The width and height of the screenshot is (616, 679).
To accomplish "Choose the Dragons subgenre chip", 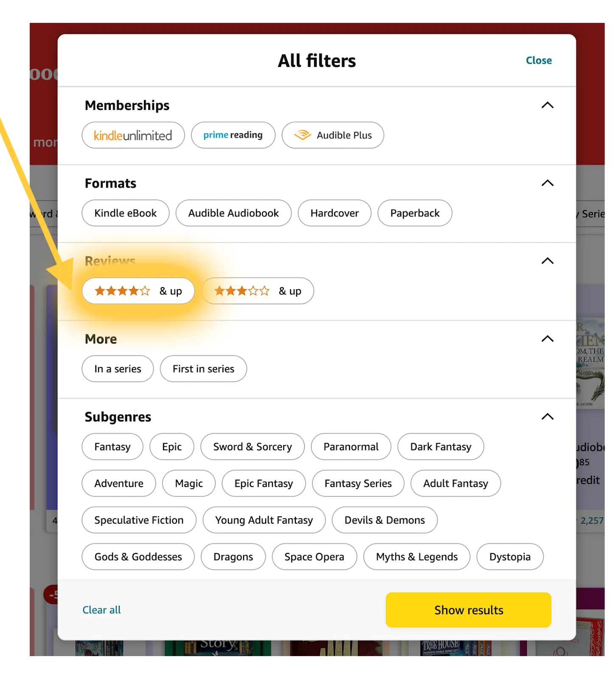I will click(233, 557).
